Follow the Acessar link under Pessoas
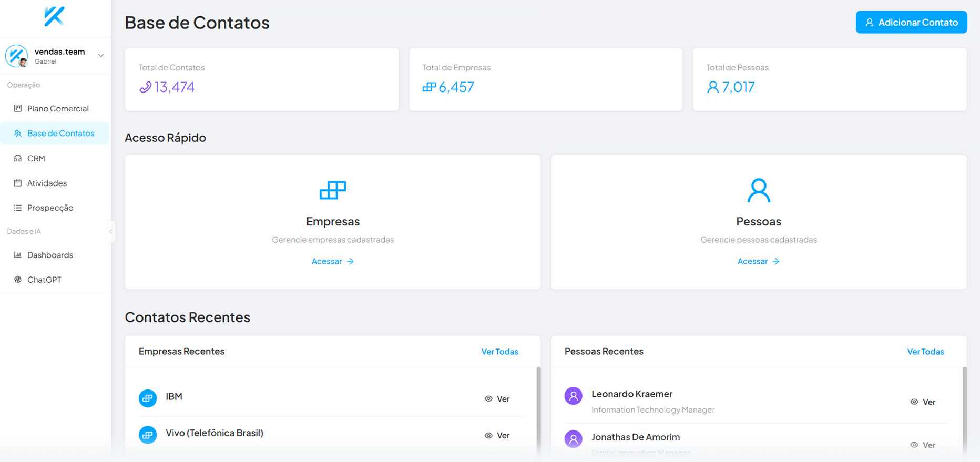Screen dimensions: 980x462 758,261
